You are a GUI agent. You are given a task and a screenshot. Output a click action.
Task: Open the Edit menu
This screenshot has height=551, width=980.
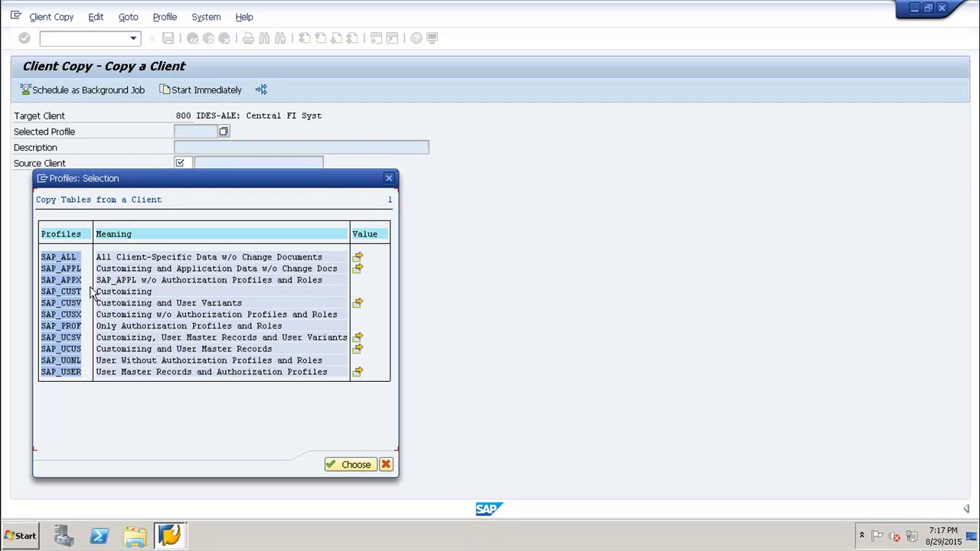[x=96, y=17]
